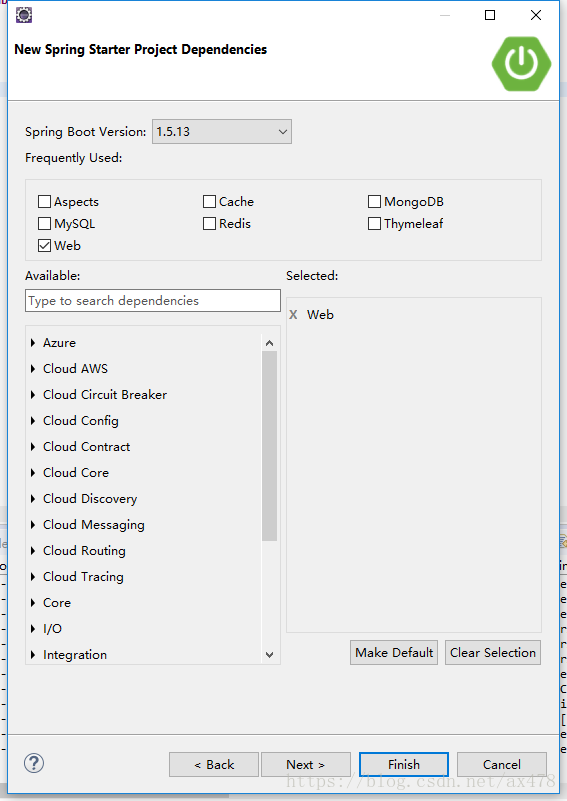Click the green Spring Boot power logo
This screenshot has width=567, height=801.
[x=521, y=64]
